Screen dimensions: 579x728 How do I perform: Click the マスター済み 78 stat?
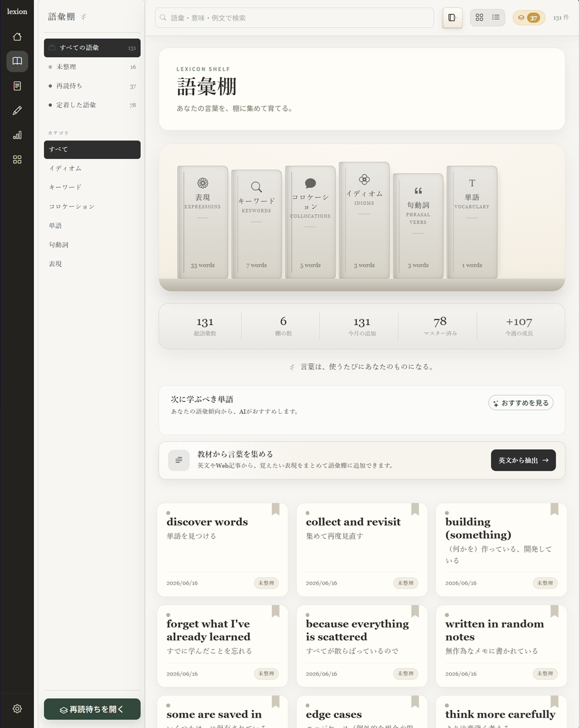(x=440, y=326)
